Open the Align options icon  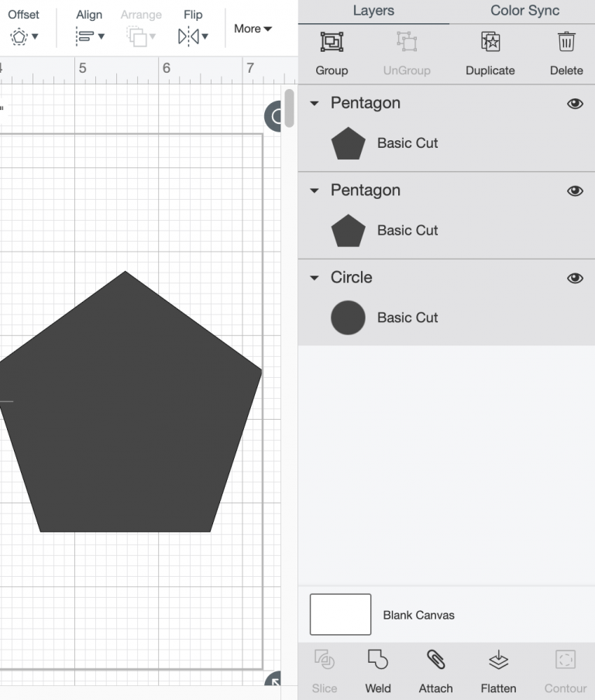coord(85,36)
